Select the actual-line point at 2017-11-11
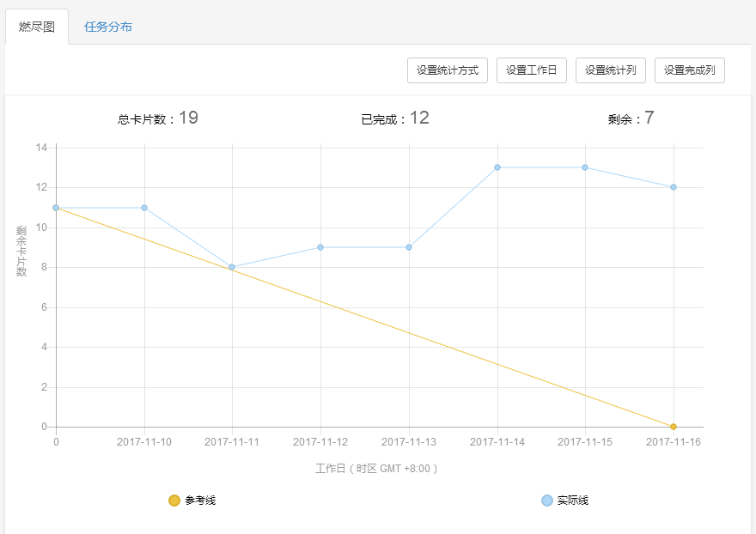Image resolution: width=756 pixels, height=534 pixels. click(x=232, y=267)
